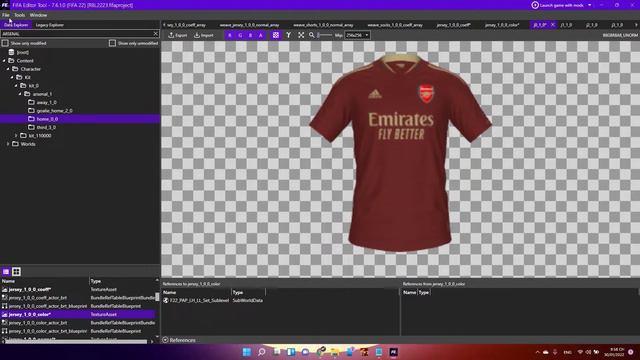Open the weave_socks coeff_array tab
Screen dimensions: 640x360
(x=395, y=25)
